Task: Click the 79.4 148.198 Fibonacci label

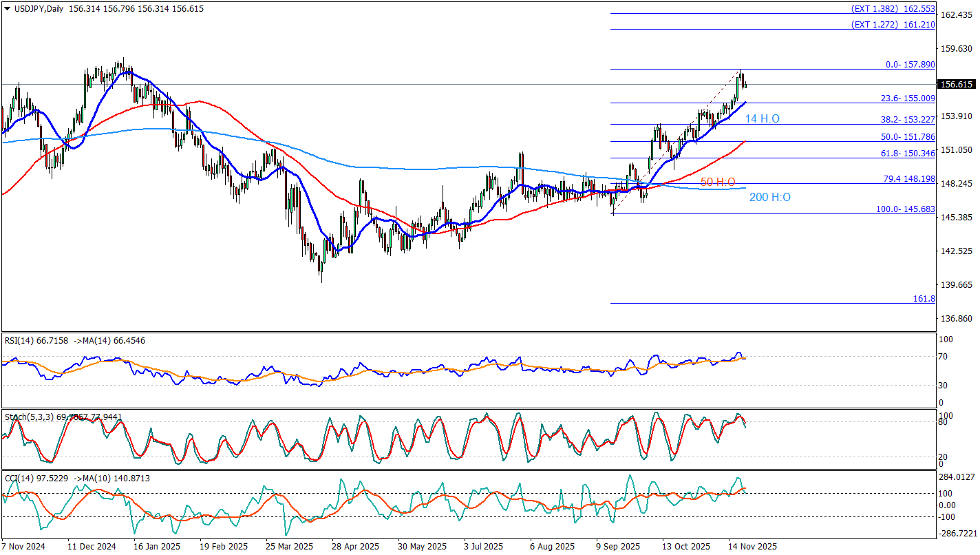Action: [x=908, y=178]
